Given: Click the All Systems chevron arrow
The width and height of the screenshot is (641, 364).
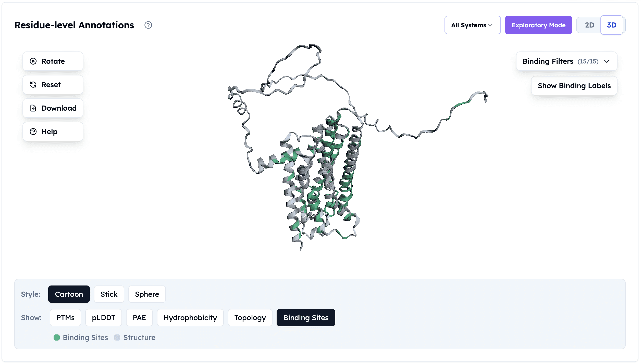Looking at the screenshot, I should [490, 25].
